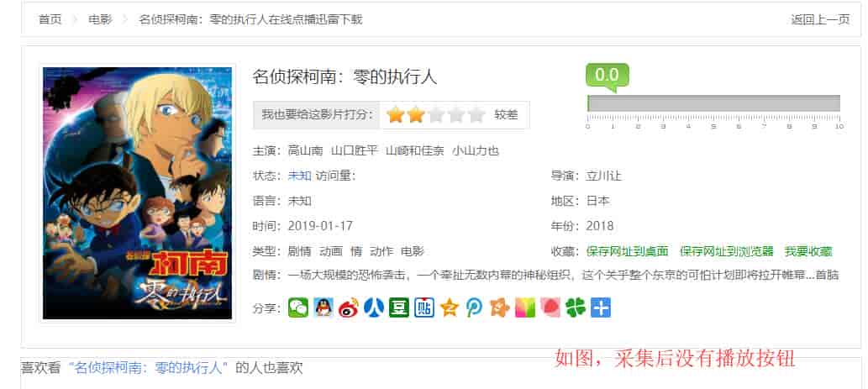Click the 未知 status link

click(299, 176)
